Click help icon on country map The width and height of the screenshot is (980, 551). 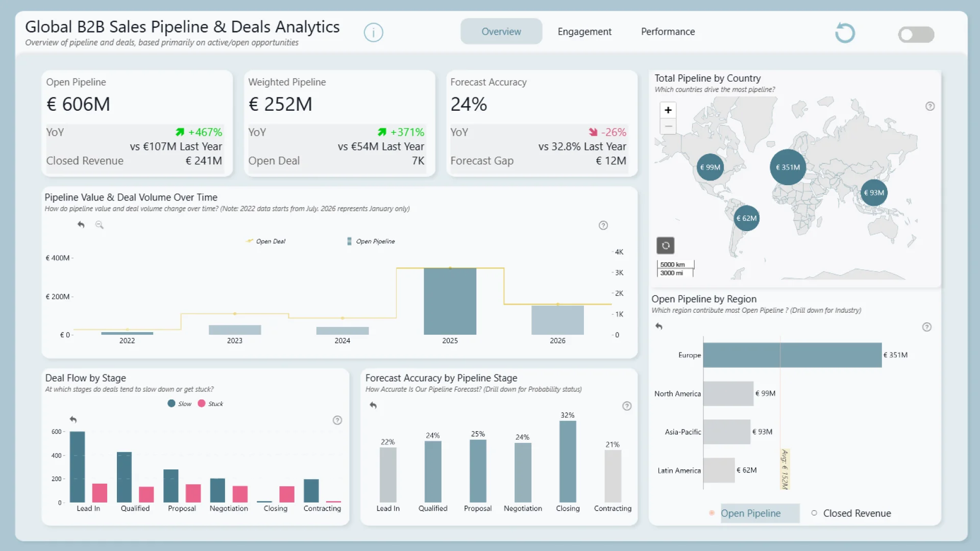pos(930,106)
